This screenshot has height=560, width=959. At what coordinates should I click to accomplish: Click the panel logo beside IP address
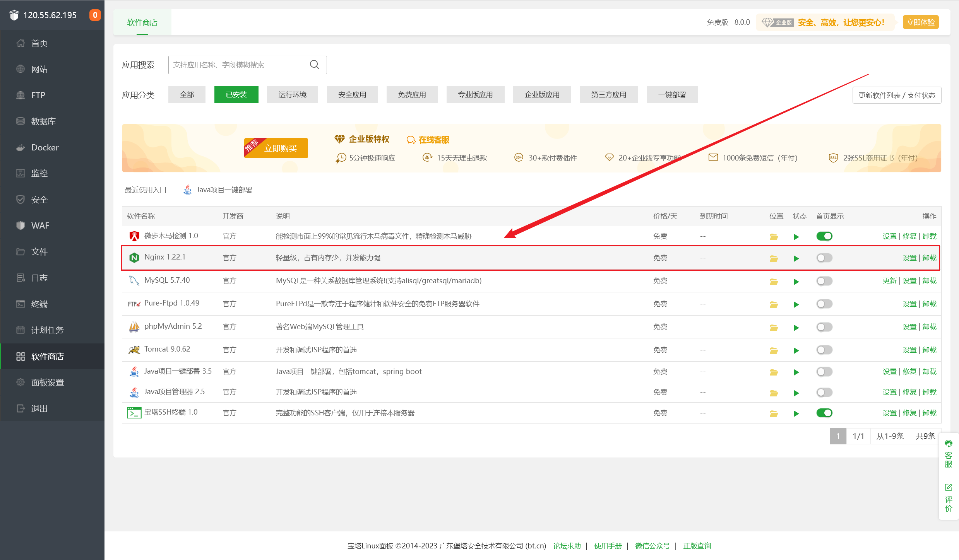(x=14, y=15)
